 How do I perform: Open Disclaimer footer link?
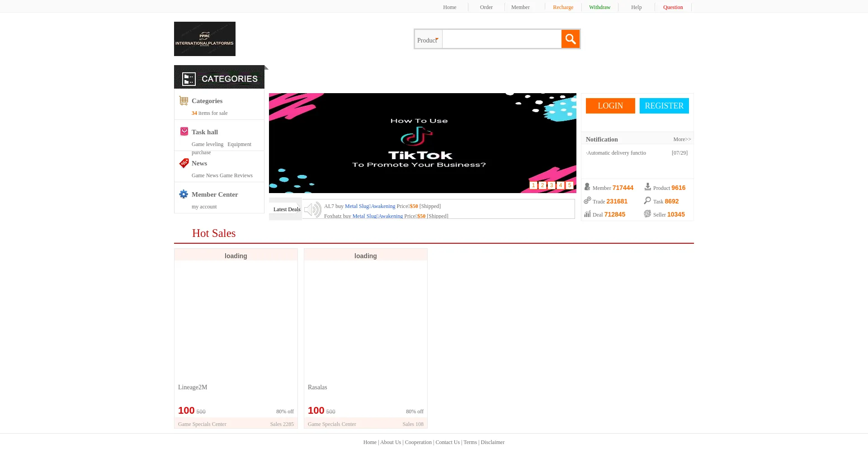click(x=492, y=442)
